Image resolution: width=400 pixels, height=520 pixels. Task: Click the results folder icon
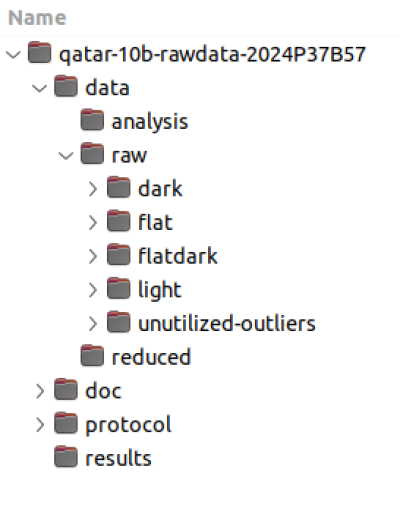click(x=66, y=456)
